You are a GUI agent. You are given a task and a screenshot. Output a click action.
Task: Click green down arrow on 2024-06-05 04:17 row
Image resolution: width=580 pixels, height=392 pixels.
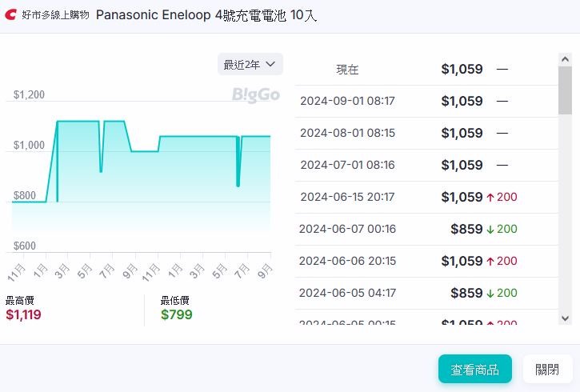(490, 293)
